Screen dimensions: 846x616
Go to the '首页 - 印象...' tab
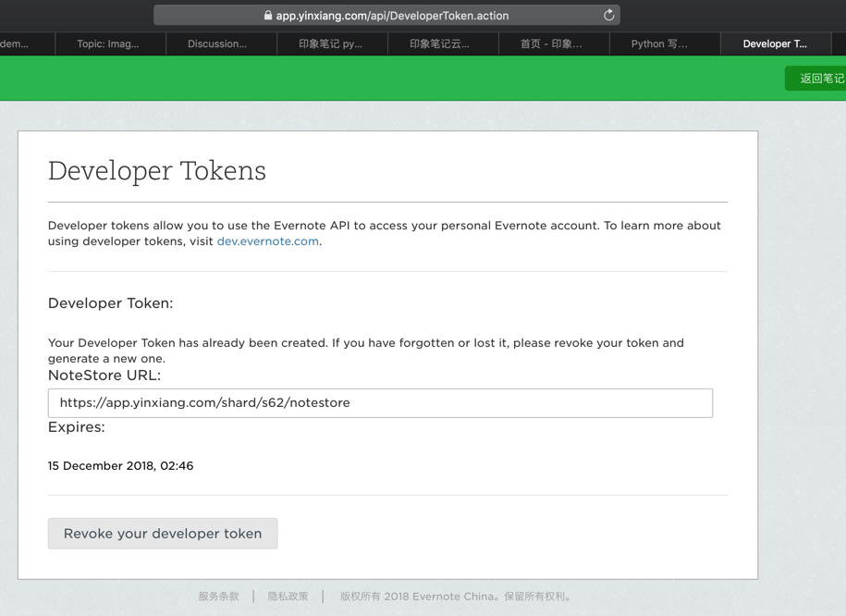(x=551, y=43)
